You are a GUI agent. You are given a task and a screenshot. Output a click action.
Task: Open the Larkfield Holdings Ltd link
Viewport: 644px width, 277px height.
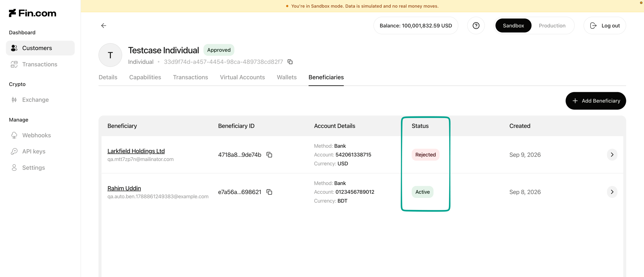(136, 151)
